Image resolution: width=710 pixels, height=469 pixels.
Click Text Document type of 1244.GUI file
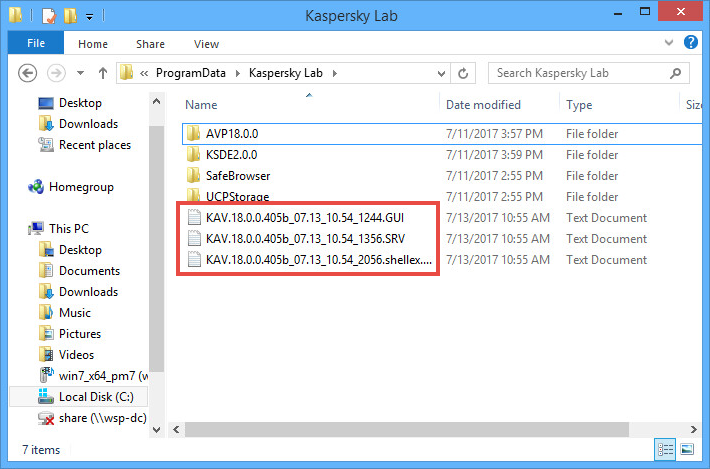(606, 218)
